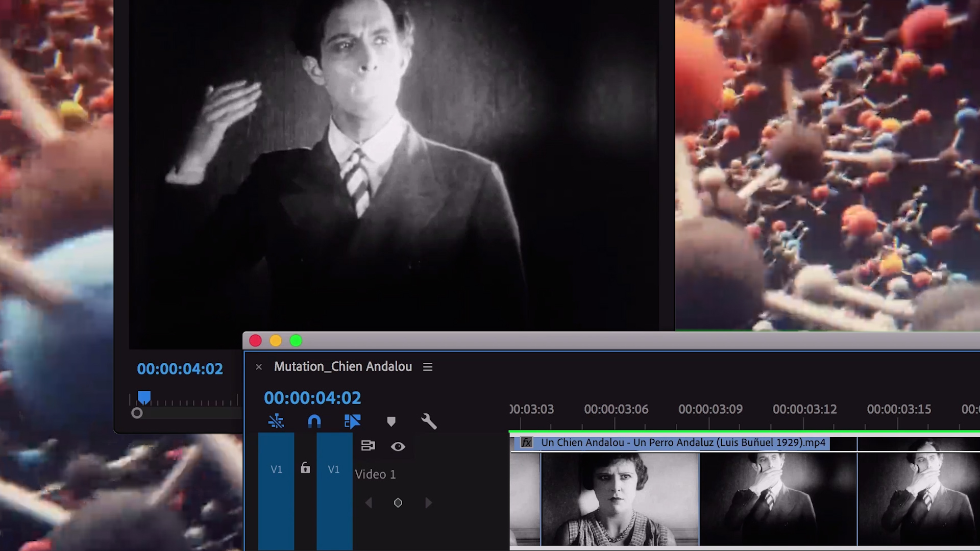Click the ruler at 00:00:03:06
The width and height of the screenshot is (980, 551).
click(x=616, y=409)
